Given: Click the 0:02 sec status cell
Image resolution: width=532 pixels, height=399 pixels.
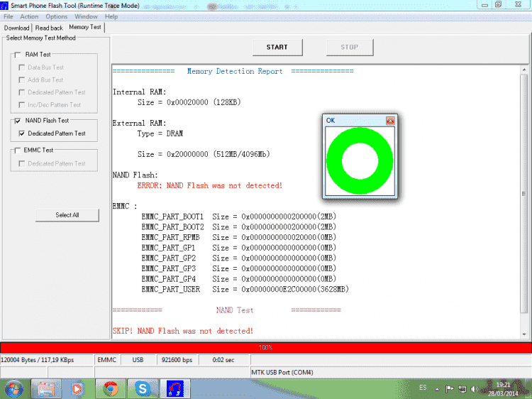Looking at the screenshot, I should click(x=223, y=360).
